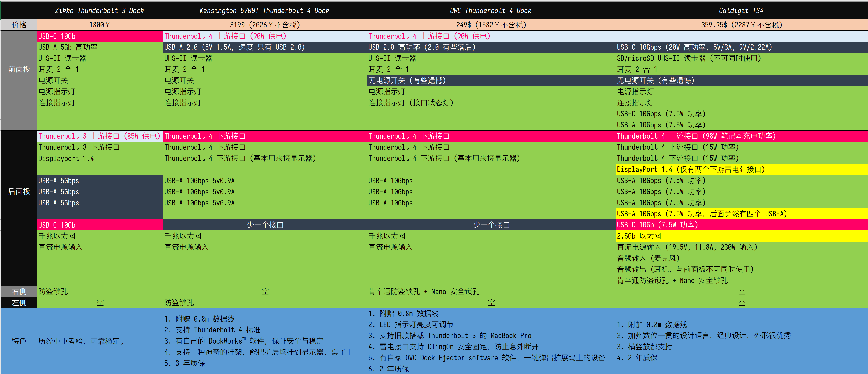The image size is (868, 374).
Task: Click the '1800 ¥' price cell
Action: tap(100, 25)
